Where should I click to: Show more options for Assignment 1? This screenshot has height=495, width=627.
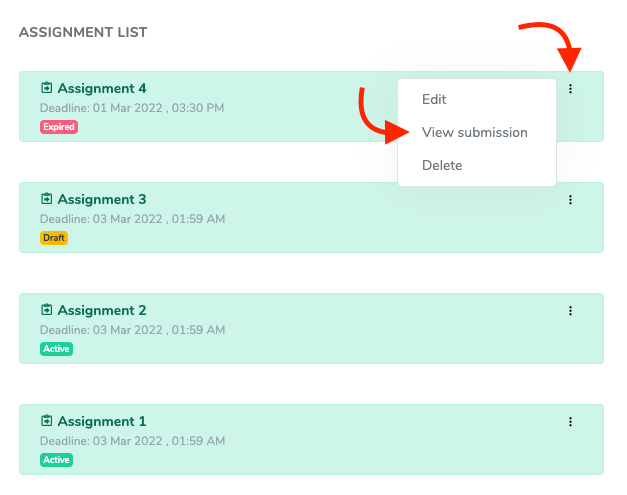pyautogui.click(x=570, y=422)
